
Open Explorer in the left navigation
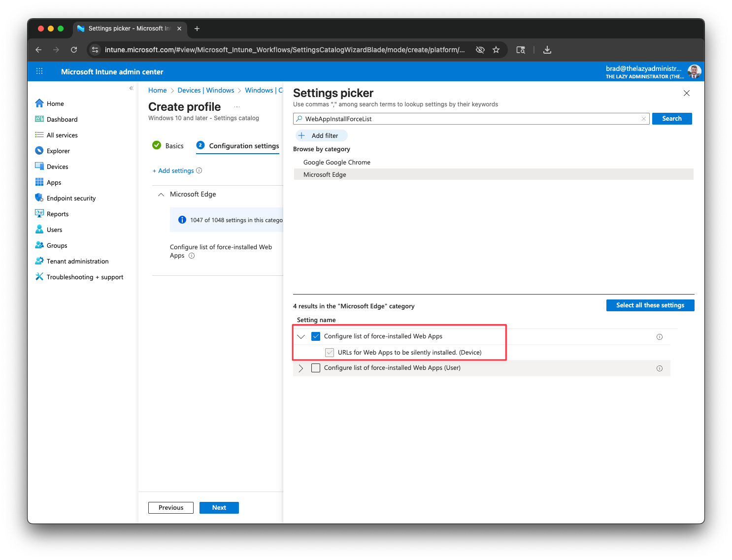(58, 151)
